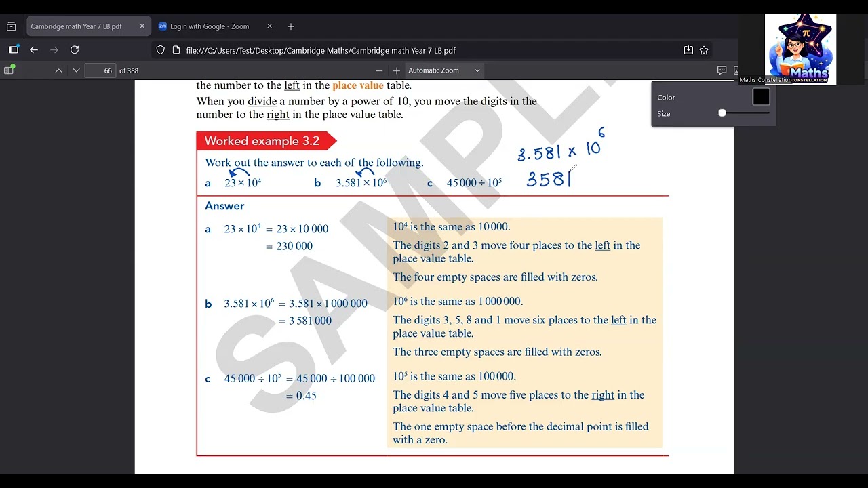868x488 pixels.
Task: Zoom out of the PDF
Action: [x=379, y=70]
